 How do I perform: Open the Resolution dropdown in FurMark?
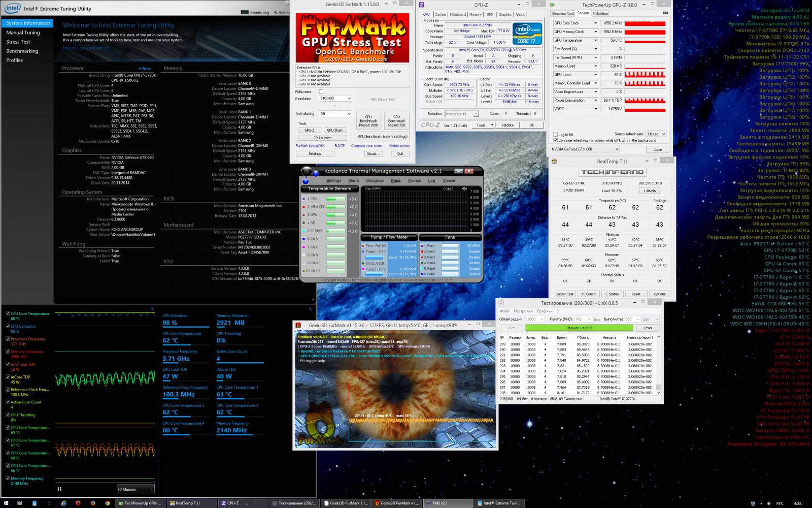point(335,99)
